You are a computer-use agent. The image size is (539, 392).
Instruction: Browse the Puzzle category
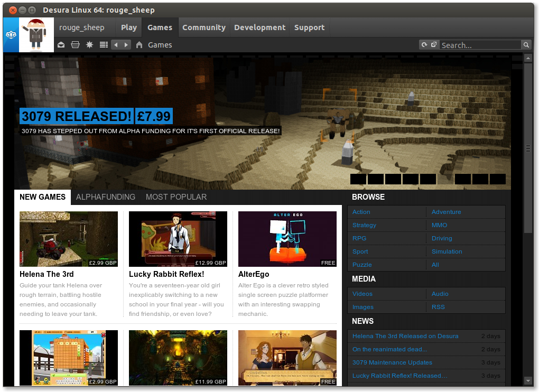click(362, 265)
